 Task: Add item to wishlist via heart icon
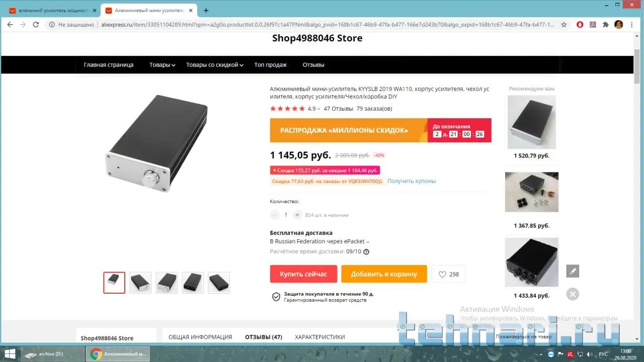[448, 275]
